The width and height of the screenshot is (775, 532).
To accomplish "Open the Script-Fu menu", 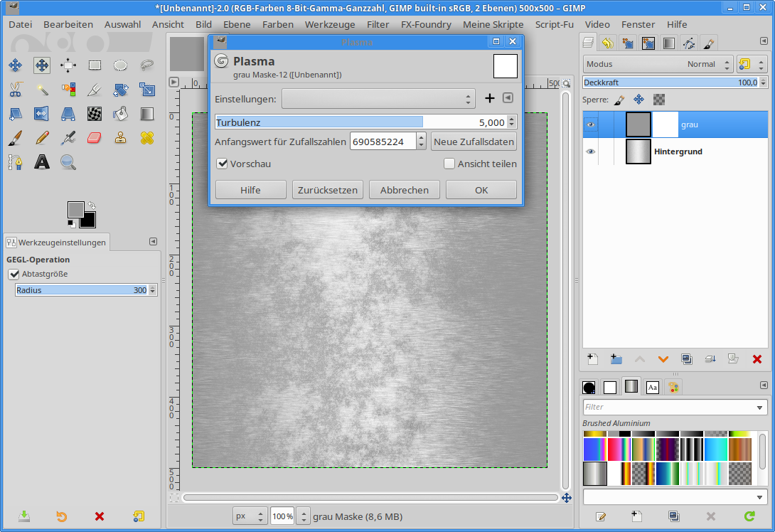I will [555, 24].
